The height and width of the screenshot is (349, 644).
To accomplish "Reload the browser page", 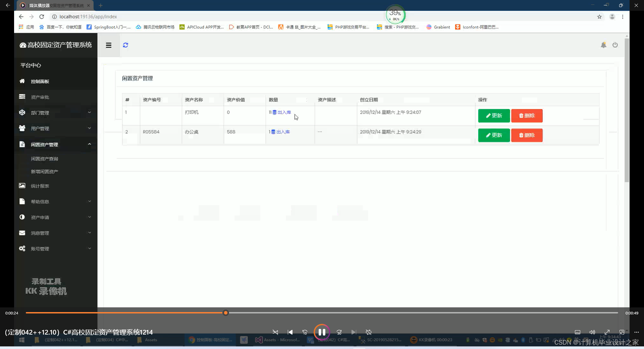I will click(42, 16).
